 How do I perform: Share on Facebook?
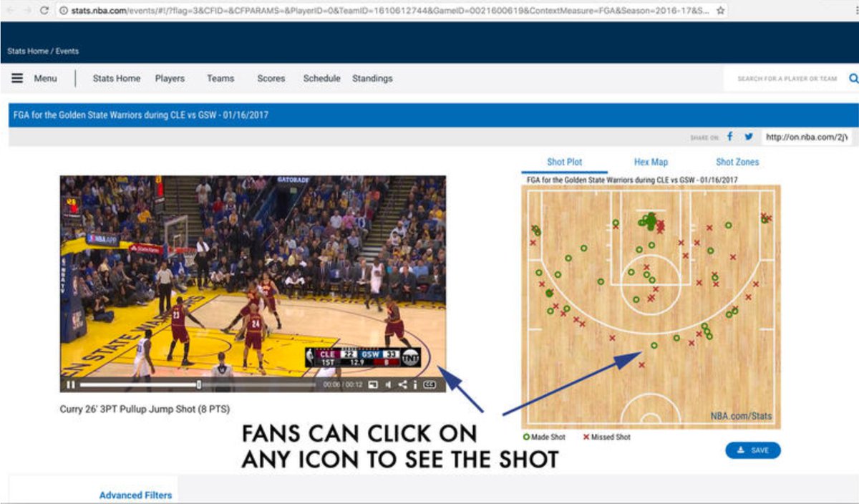730,137
